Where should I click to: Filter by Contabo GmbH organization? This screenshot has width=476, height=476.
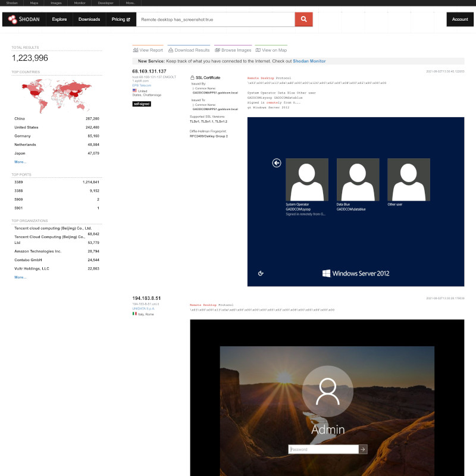(57, 260)
